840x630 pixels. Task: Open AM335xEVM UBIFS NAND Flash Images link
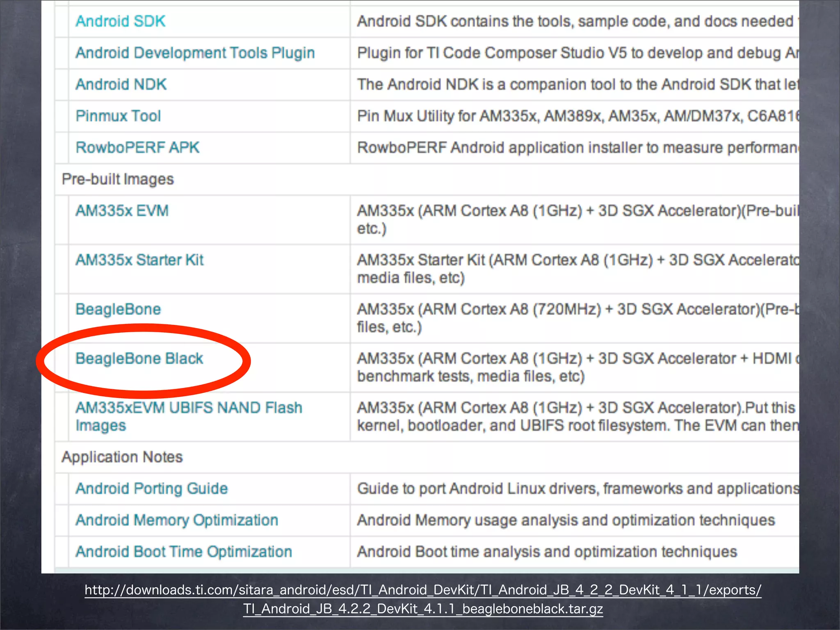(x=189, y=417)
